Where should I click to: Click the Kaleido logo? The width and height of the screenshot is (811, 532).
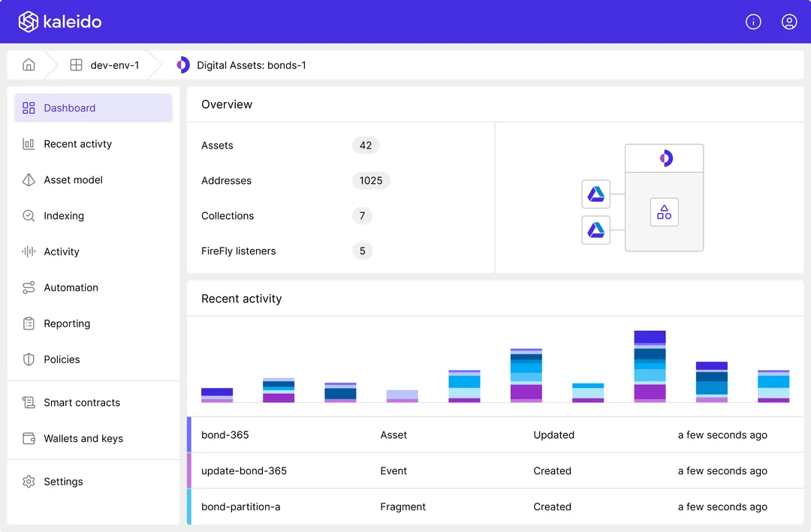60,22
